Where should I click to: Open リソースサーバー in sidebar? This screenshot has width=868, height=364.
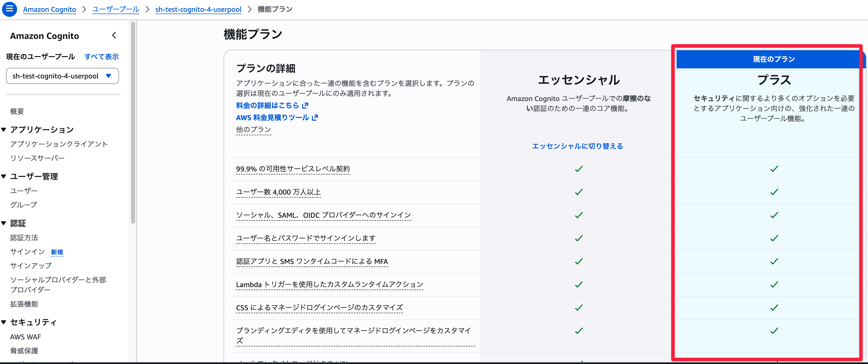click(x=37, y=158)
